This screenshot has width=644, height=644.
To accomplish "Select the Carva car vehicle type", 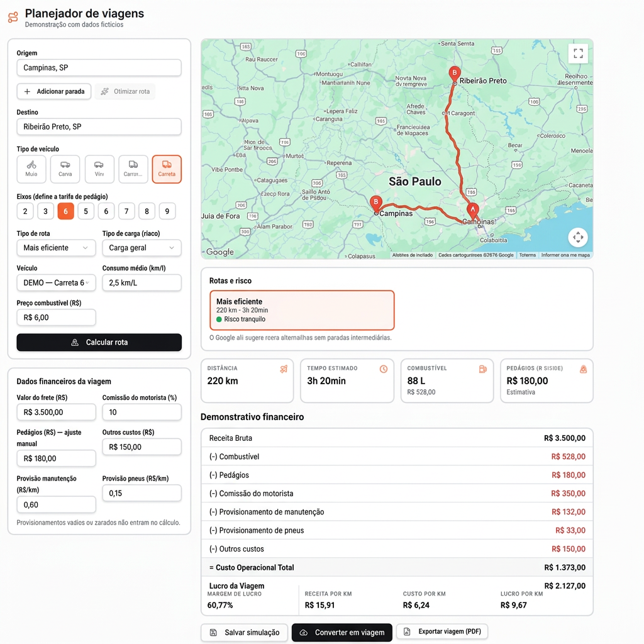I will [x=65, y=169].
